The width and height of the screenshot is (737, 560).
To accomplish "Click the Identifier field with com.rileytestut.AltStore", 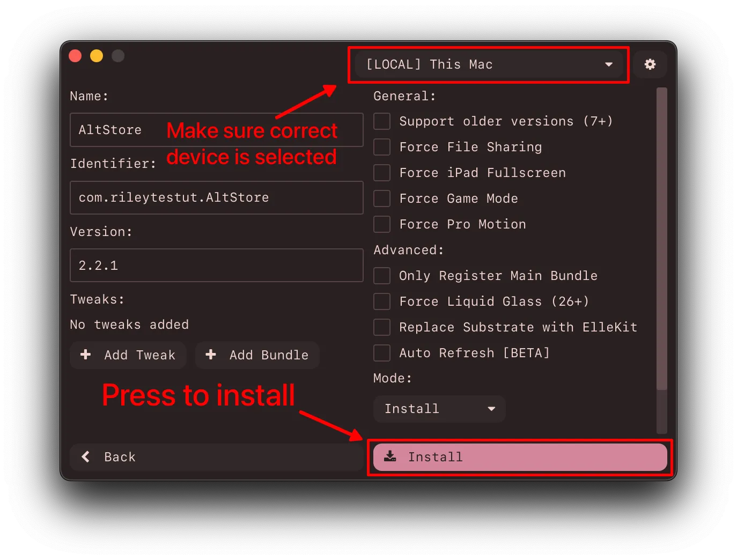I will click(x=216, y=197).
